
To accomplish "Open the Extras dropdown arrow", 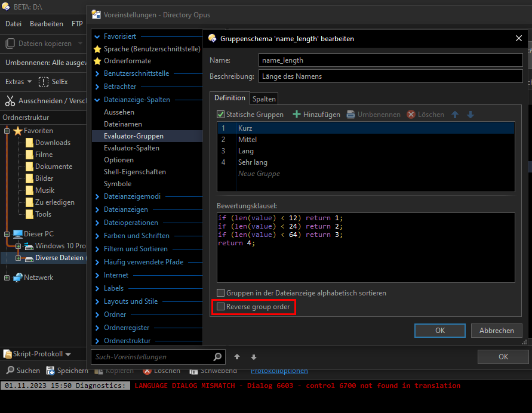I will coord(29,82).
